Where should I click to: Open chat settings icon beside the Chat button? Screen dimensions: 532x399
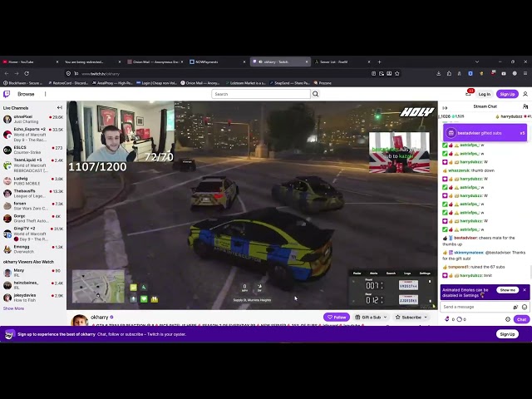click(508, 319)
